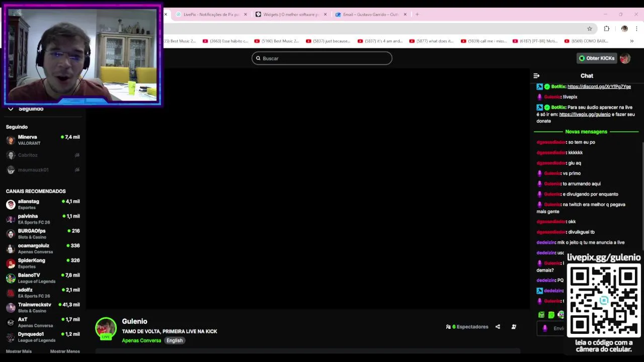This screenshot has width=644, height=362.
Task: Open the discord.gg link in chat
Action: 599,86
